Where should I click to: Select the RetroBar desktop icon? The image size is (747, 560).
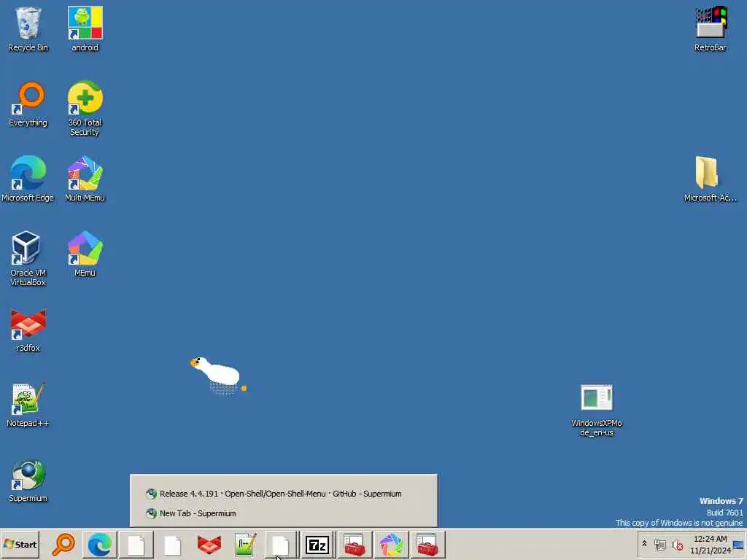[711, 28]
